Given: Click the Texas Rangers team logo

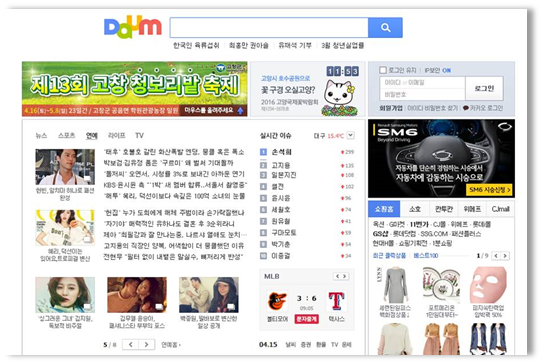Looking at the screenshot, I should [336, 301].
